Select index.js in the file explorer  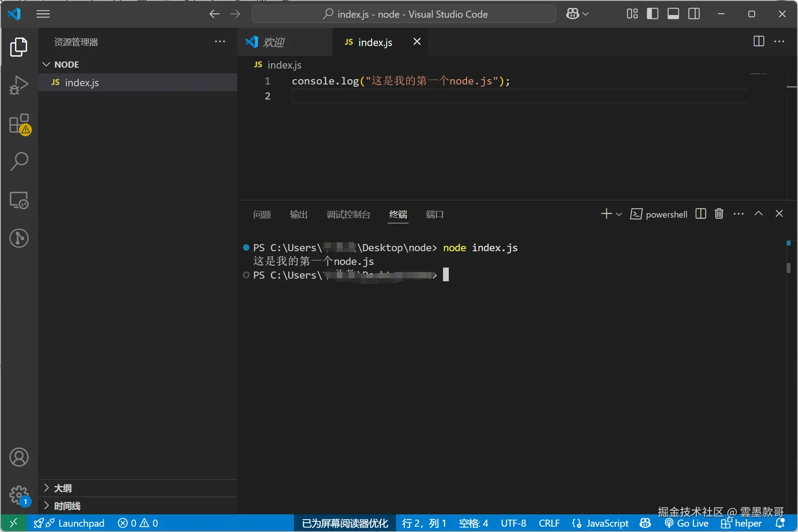coord(82,83)
